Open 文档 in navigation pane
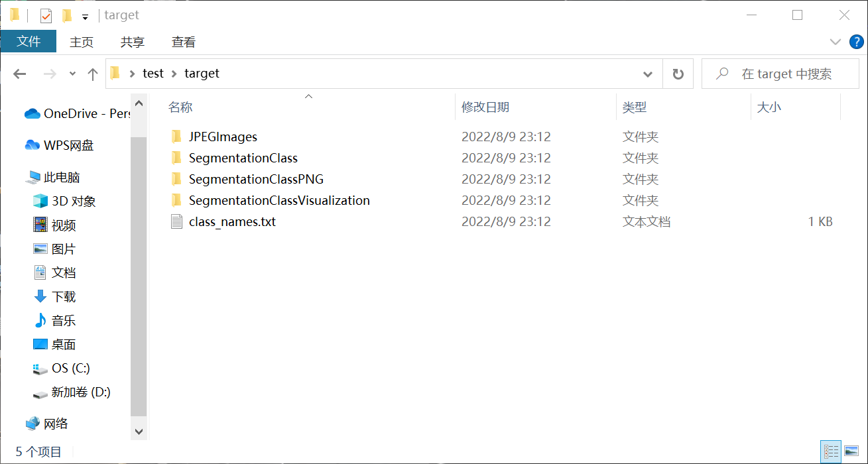 click(54, 272)
